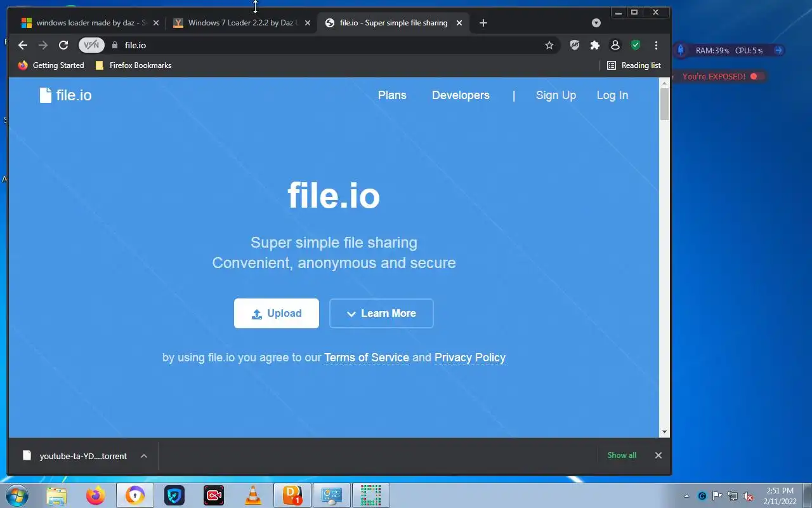The width and height of the screenshot is (812, 508).
Task: Open the downloaded youtube torrent file
Action: tap(75, 456)
